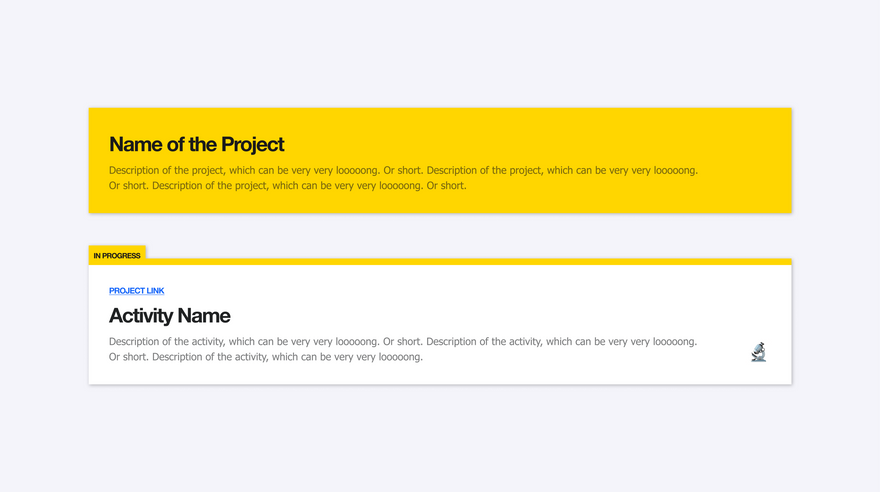Viewport: 880px width, 492px height.
Task: Click 'Or short.' ending project description
Action: 446,185
